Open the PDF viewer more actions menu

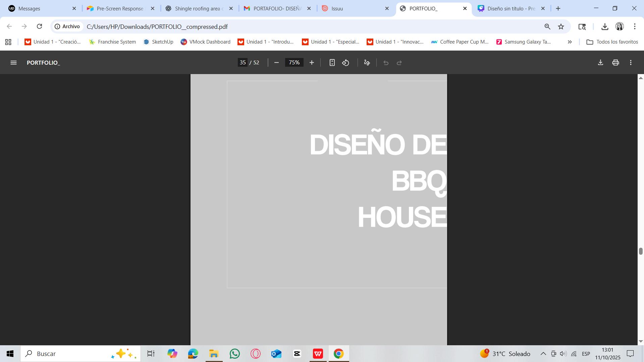631,63
